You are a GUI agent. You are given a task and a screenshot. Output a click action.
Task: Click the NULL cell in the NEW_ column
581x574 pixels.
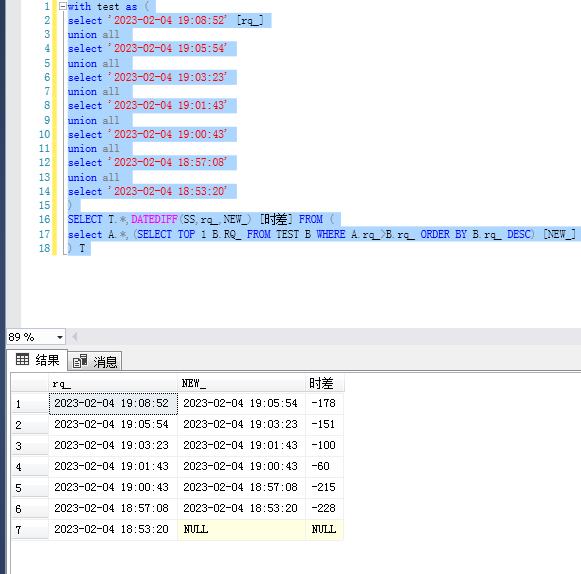tap(241, 530)
